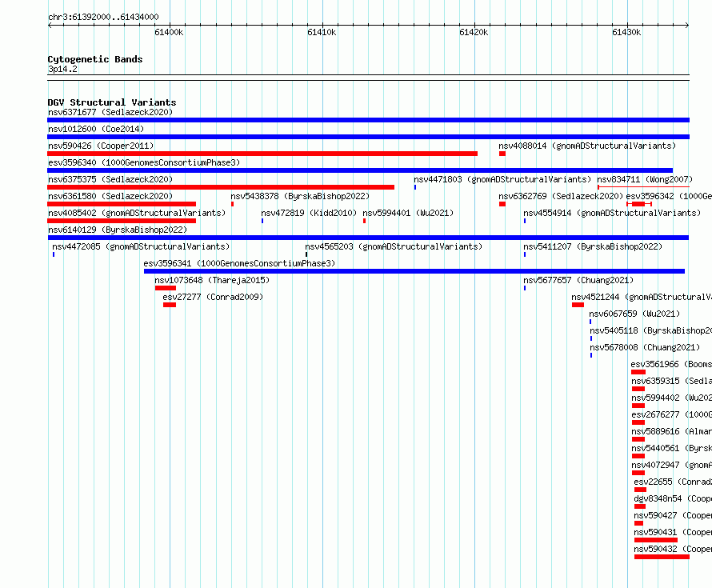Open the nsv472819 (Kidd2010) label
Screen dimensions: 712x588
pyautogui.click(x=309, y=213)
